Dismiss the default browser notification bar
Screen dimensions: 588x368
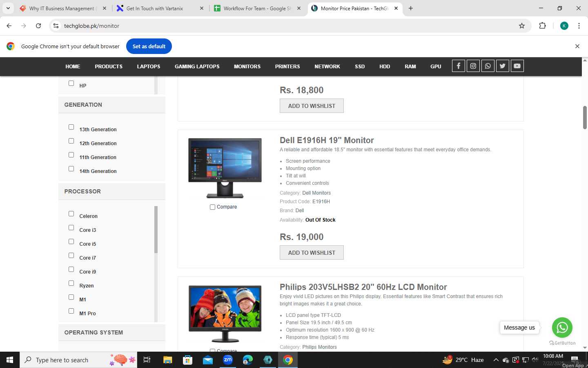click(x=577, y=46)
